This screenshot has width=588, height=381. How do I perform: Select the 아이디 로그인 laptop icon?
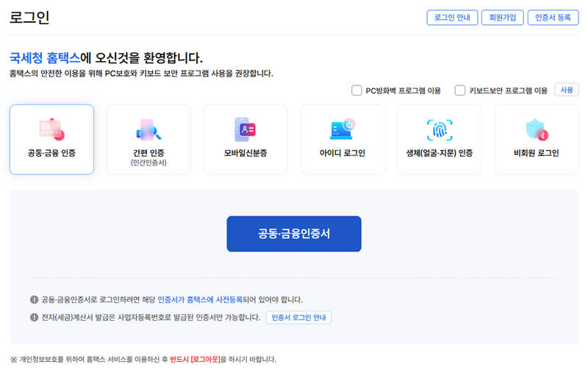[x=343, y=129]
